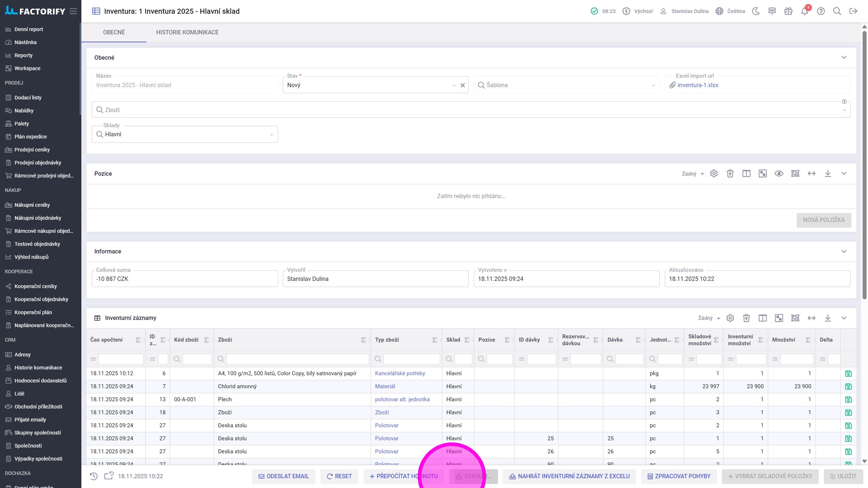Switch to Historie komunikace tab
The width and height of the screenshot is (868, 488).
187,32
